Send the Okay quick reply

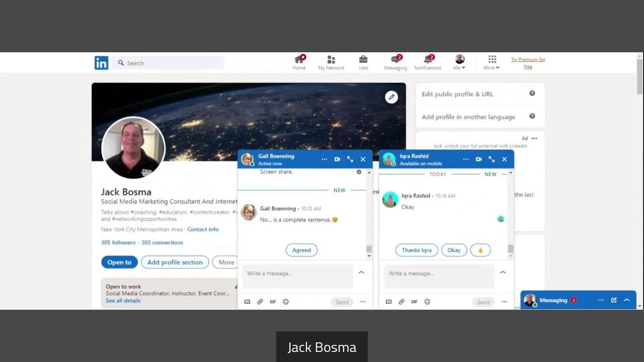point(454,250)
